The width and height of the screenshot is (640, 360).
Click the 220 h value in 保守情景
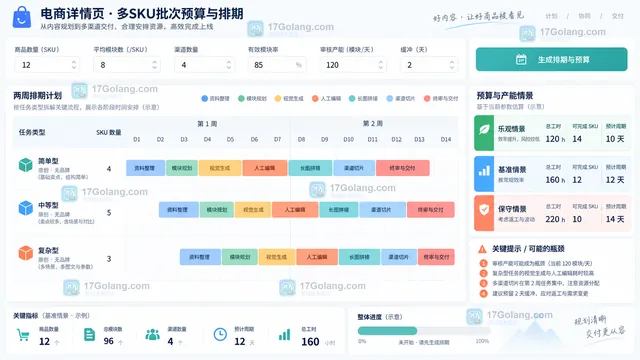[555, 219]
